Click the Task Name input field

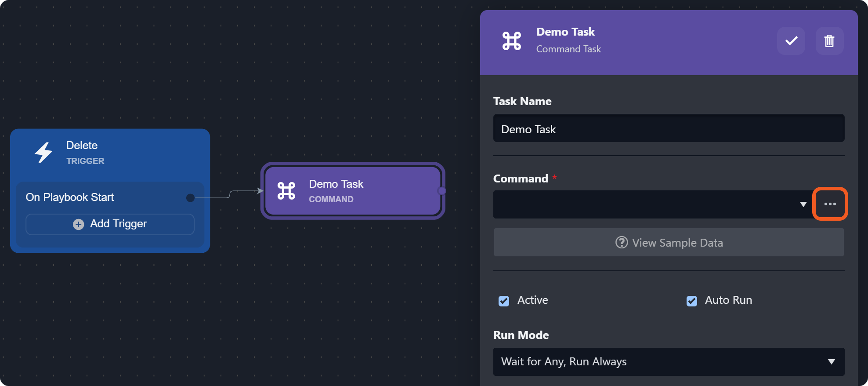[x=668, y=128]
